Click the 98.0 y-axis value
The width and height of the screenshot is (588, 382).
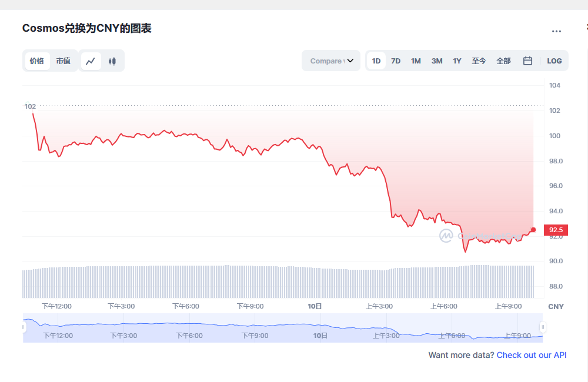pos(556,161)
